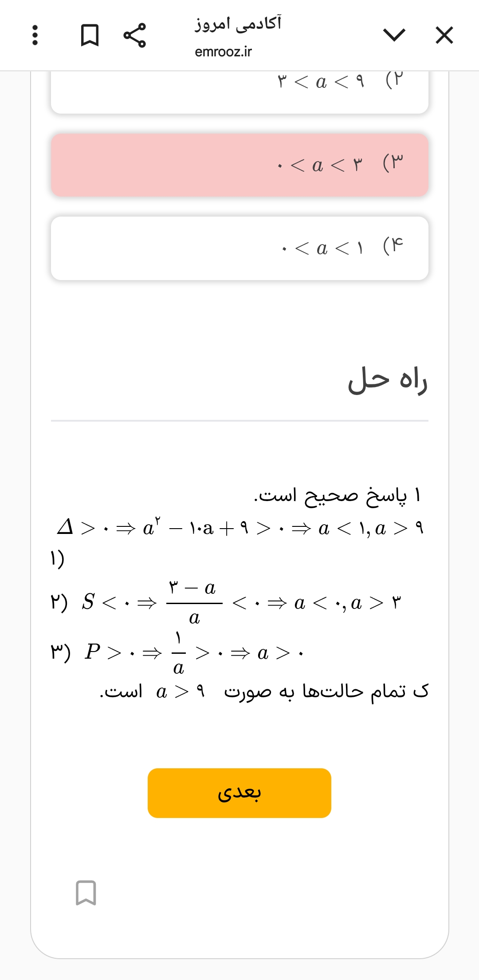Click the final conclusion line a > ۹
Image resolution: width=479 pixels, height=980 pixels.
pyautogui.click(x=264, y=692)
